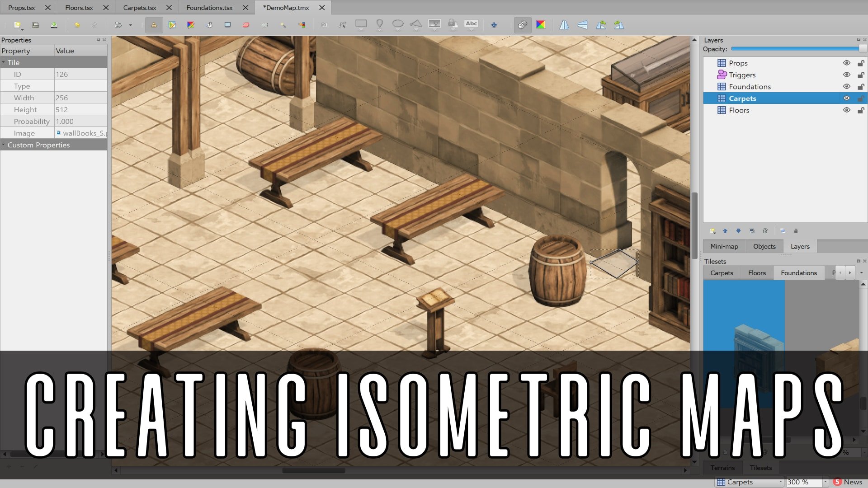Collapse the Custom Properties group

tap(4, 145)
